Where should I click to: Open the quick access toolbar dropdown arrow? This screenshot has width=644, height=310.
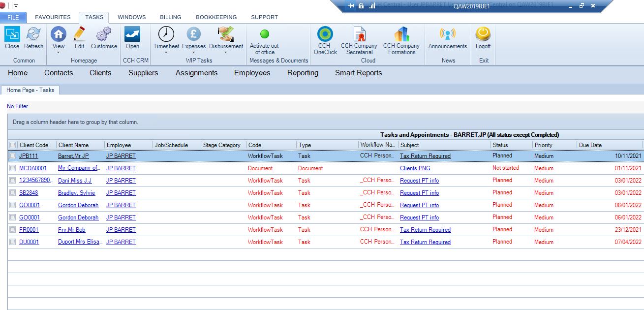click(16, 6)
